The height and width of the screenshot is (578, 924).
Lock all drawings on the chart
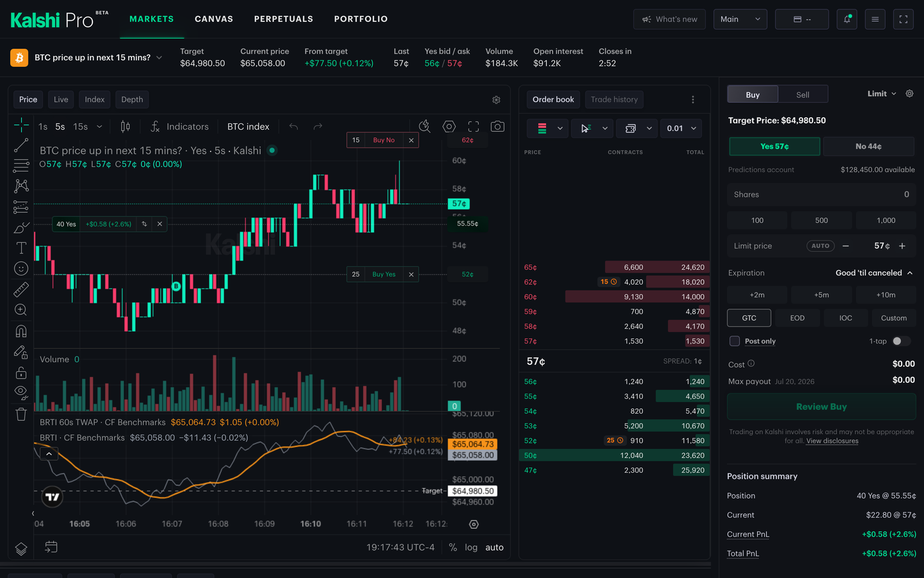[x=21, y=372]
